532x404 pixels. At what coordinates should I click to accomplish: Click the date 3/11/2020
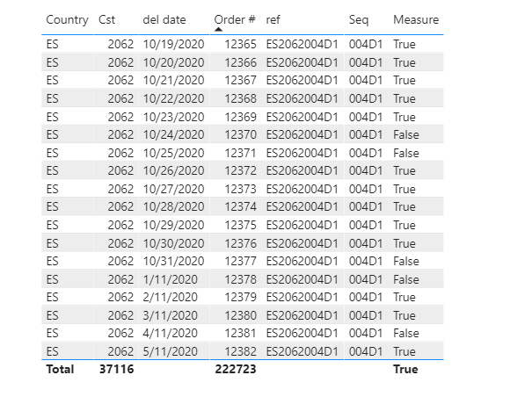click(170, 315)
